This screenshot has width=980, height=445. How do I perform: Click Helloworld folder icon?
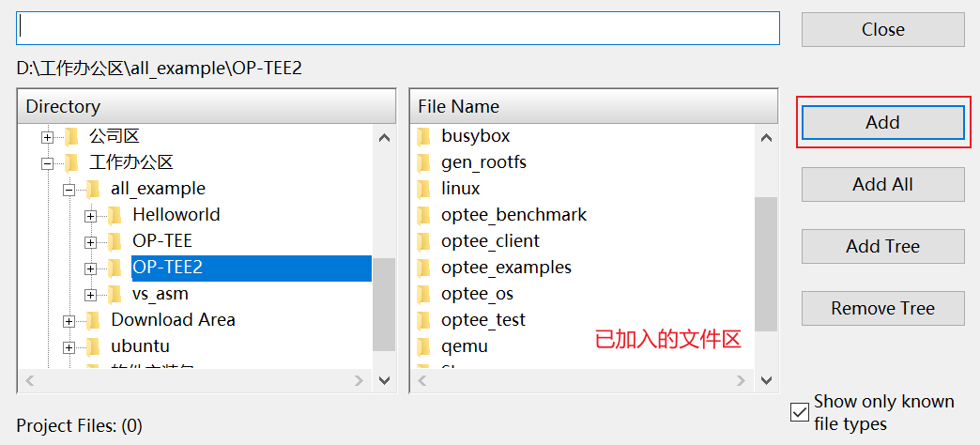pyautogui.click(x=115, y=215)
